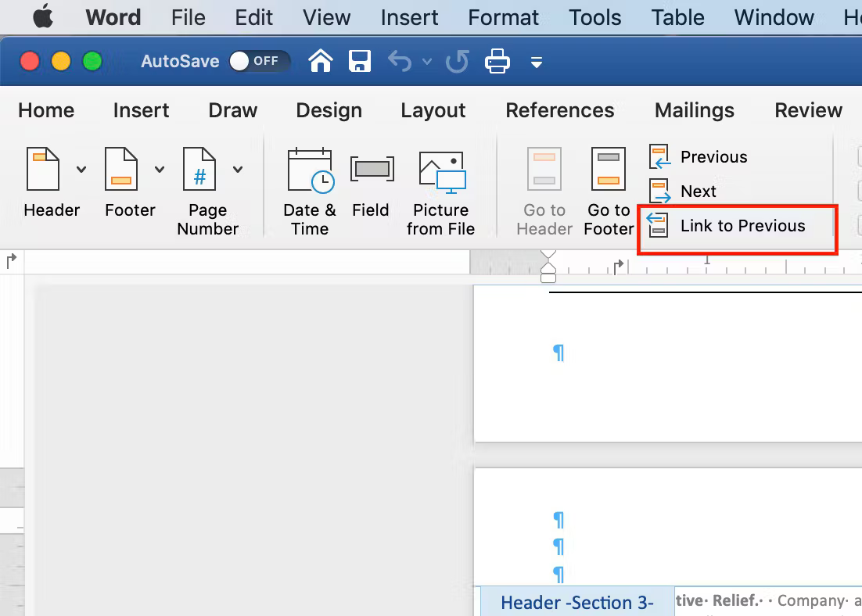This screenshot has width=862, height=616.
Task: Expand the Header dropdown arrow
Action: [x=81, y=170]
